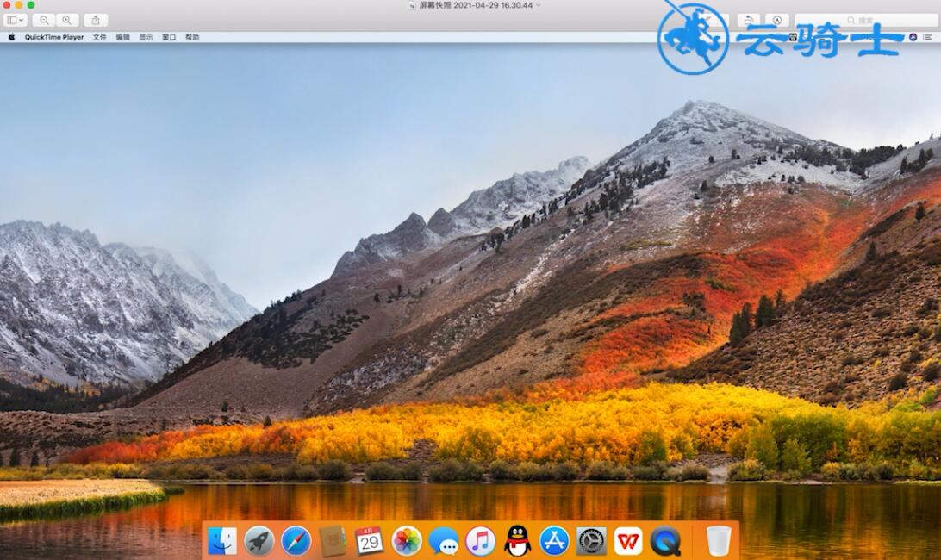Open Calendar icon showing 29
941x560 pixels.
coord(369,541)
